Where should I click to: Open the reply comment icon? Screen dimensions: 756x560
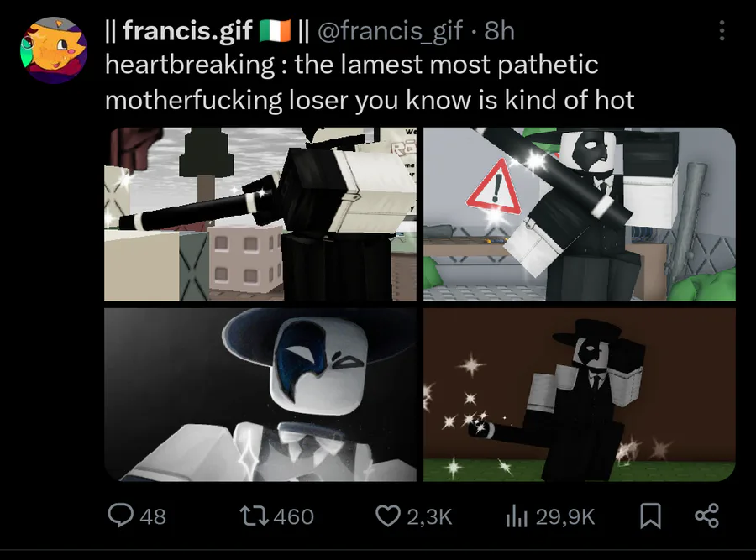(120, 516)
